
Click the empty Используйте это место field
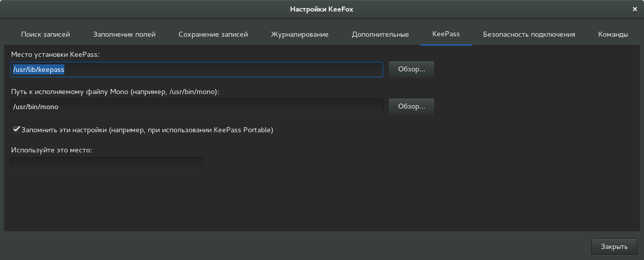(x=106, y=163)
